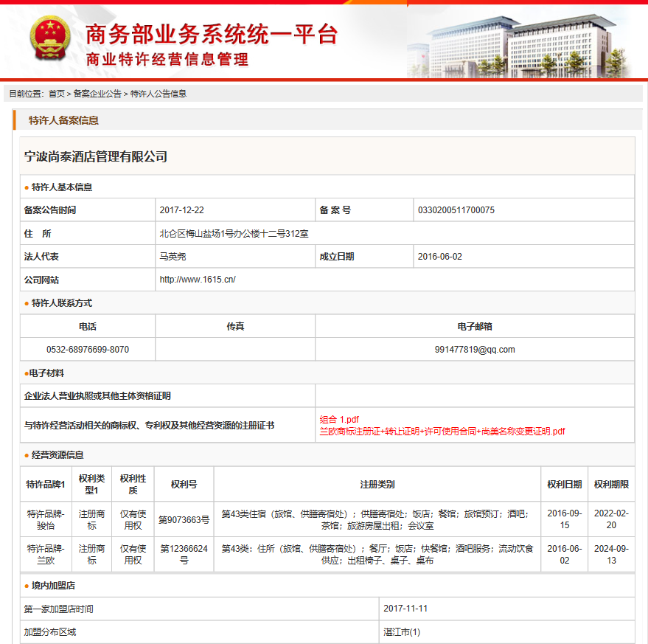
Task: Click expiry date 2022-02-20
Action: click(611, 519)
